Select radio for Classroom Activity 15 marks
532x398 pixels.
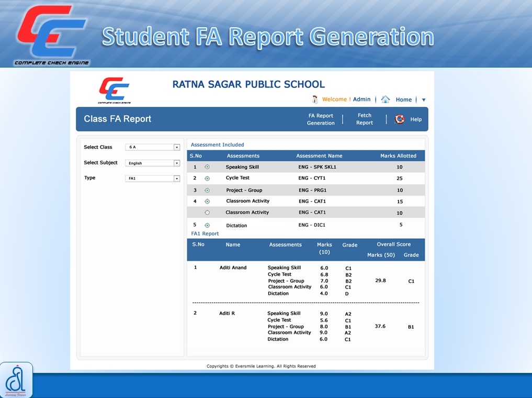pos(207,202)
